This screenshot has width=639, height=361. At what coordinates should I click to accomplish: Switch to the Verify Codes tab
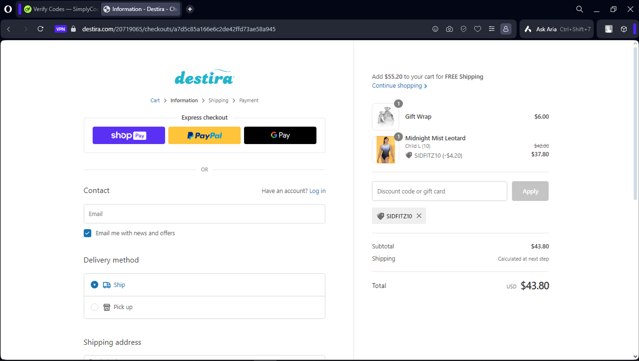[59, 9]
